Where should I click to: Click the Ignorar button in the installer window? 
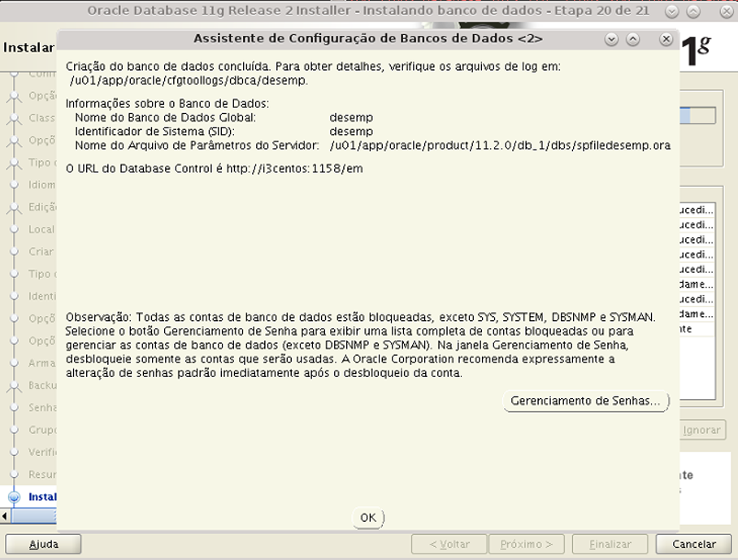tap(701, 430)
